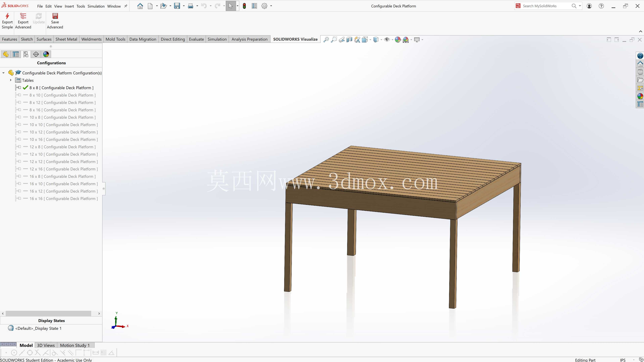Click Save Advanced button
Screen dimensions: 644x362
55,21
